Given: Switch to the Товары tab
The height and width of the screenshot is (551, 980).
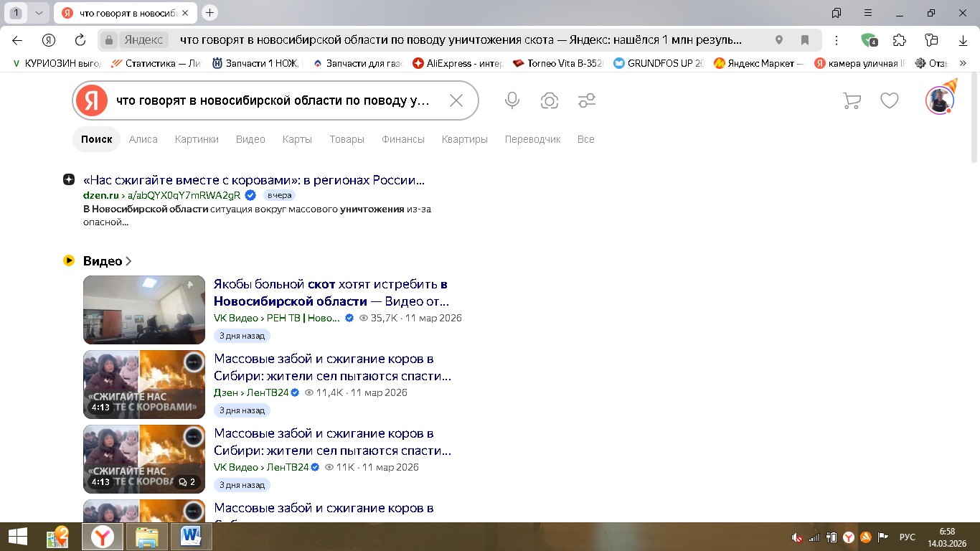Looking at the screenshot, I should (347, 139).
